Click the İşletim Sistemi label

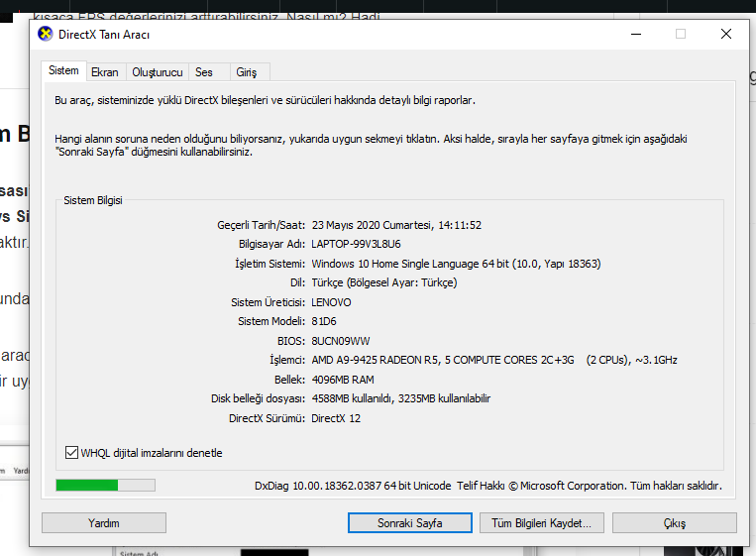point(270,264)
